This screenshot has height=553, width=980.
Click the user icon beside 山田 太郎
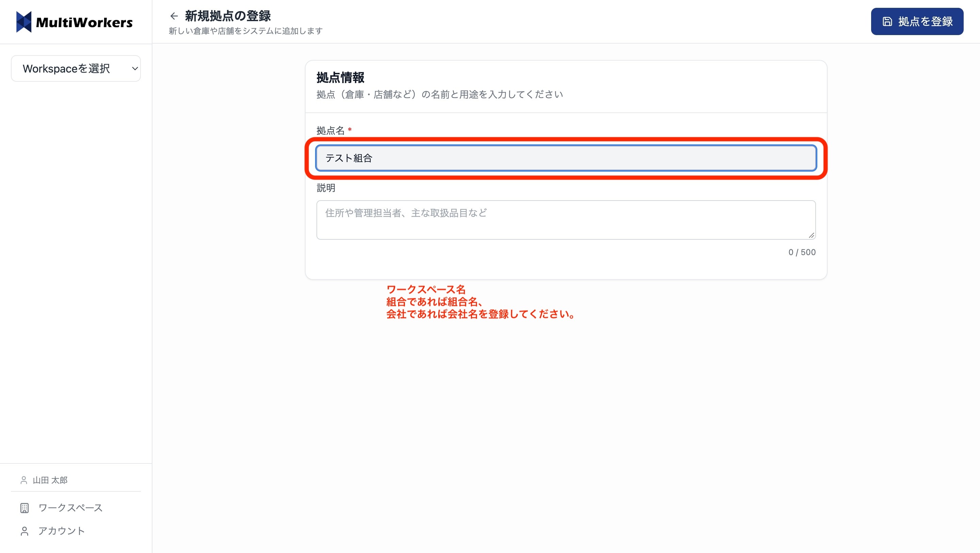(x=23, y=480)
